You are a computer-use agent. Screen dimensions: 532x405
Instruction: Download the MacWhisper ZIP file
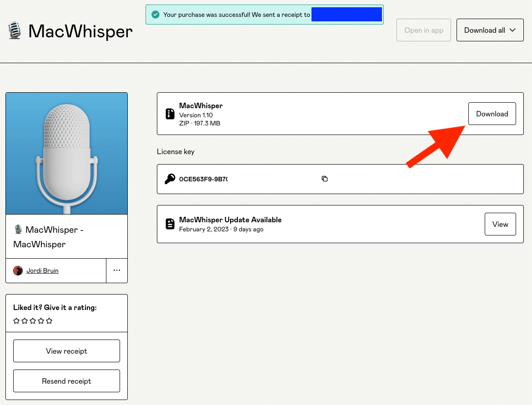point(492,114)
